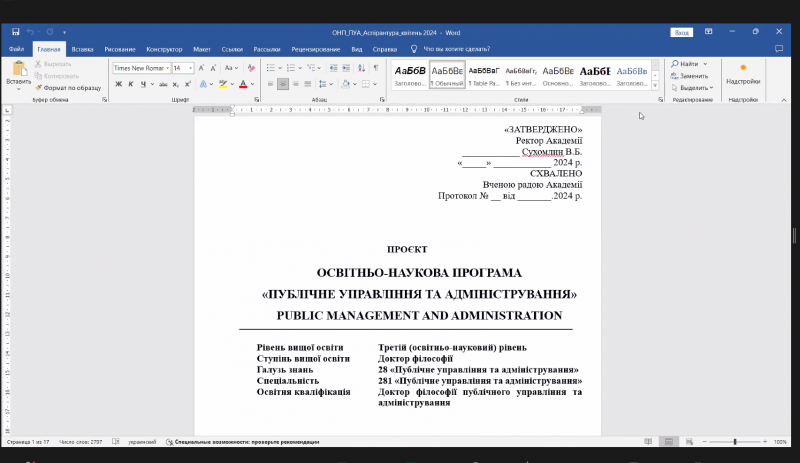This screenshot has height=463, width=800.
Task: Switch to the Рецензирование tab
Action: click(316, 49)
